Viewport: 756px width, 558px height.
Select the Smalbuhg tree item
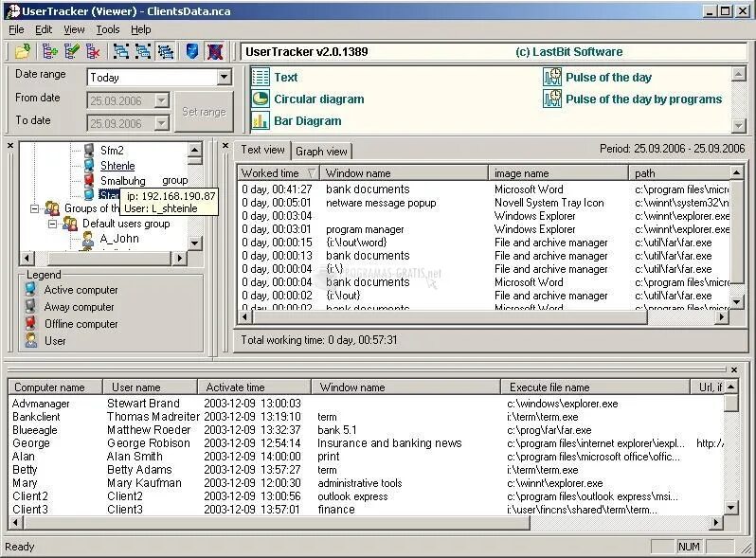click(x=122, y=180)
